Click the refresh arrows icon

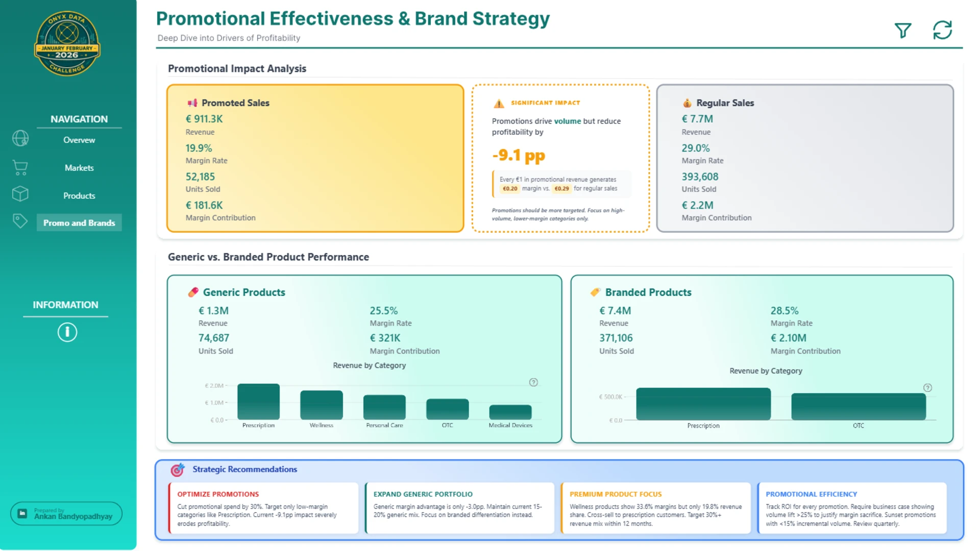coord(942,30)
